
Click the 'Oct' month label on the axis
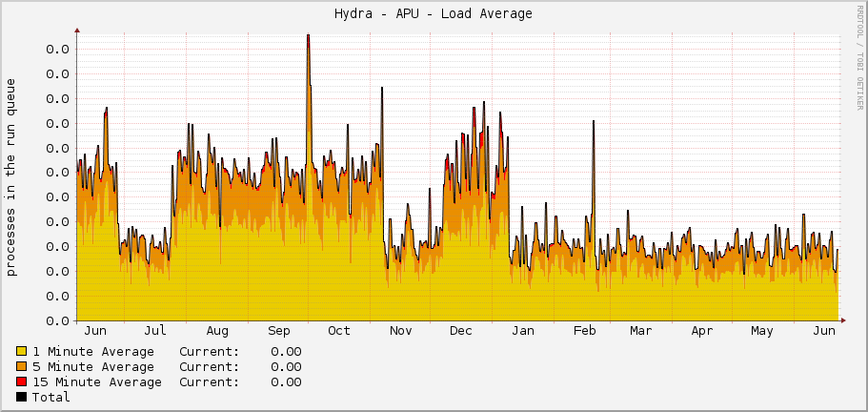(x=339, y=331)
